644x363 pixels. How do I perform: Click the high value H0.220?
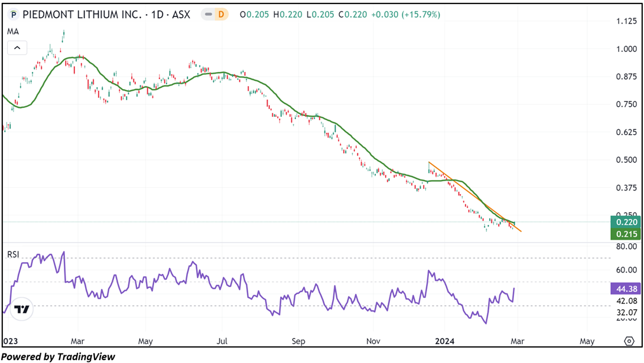click(288, 15)
